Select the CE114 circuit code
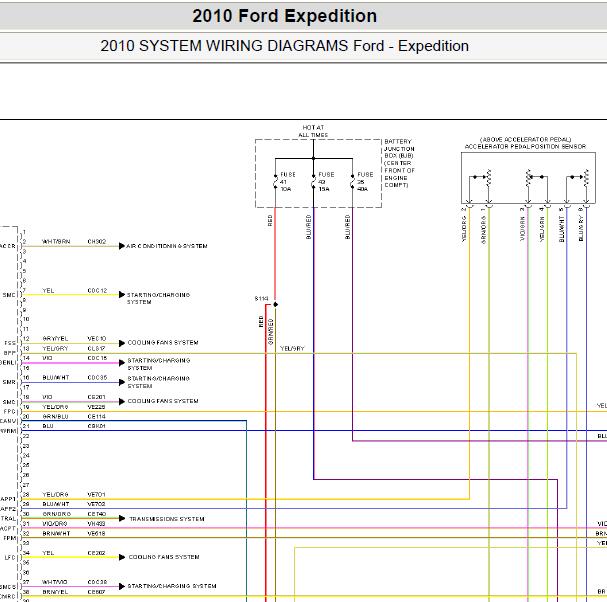The image size is (607, 602). point(96,417)
